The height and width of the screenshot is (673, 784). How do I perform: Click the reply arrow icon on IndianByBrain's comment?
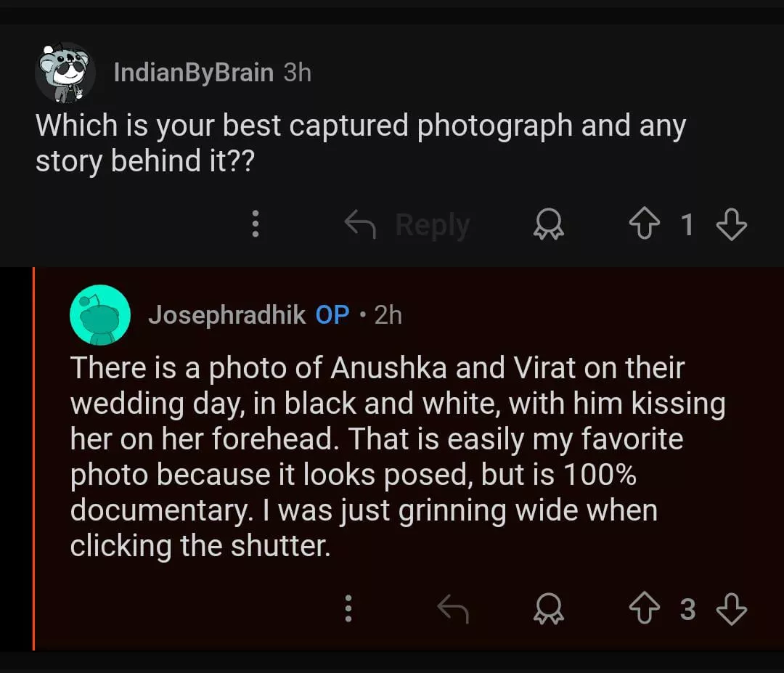click(x=362, y=224)
